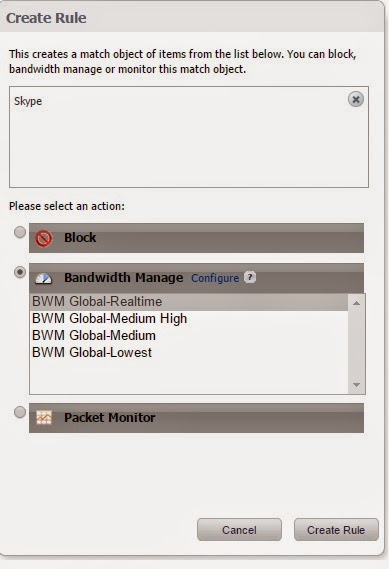Screen dimensions: 389x569
Task: Click the Bandwidth Manage gauge icon
Action: click(x=44, y=279)
